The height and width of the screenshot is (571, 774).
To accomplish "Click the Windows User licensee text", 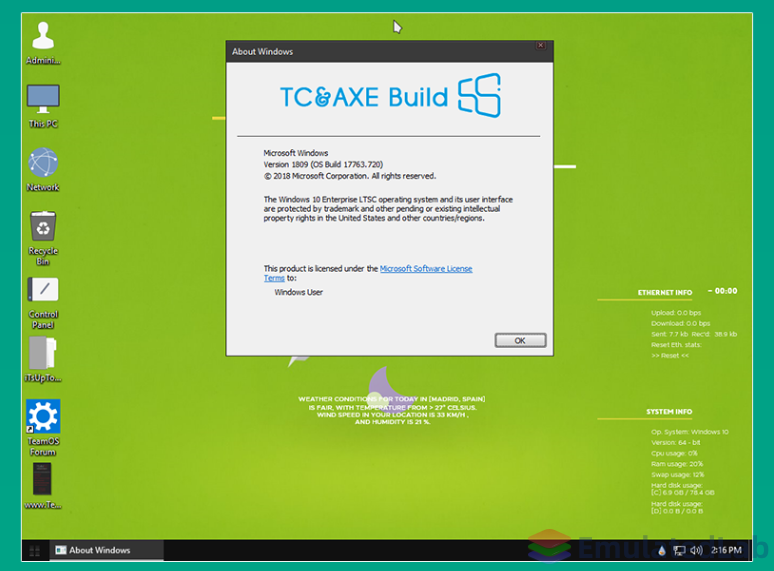I will 299,292.
